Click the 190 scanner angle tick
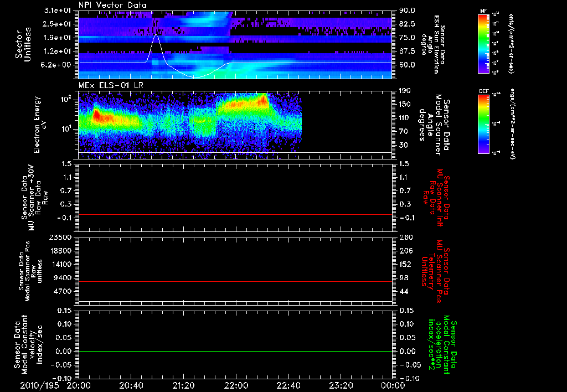 [405, 91]
